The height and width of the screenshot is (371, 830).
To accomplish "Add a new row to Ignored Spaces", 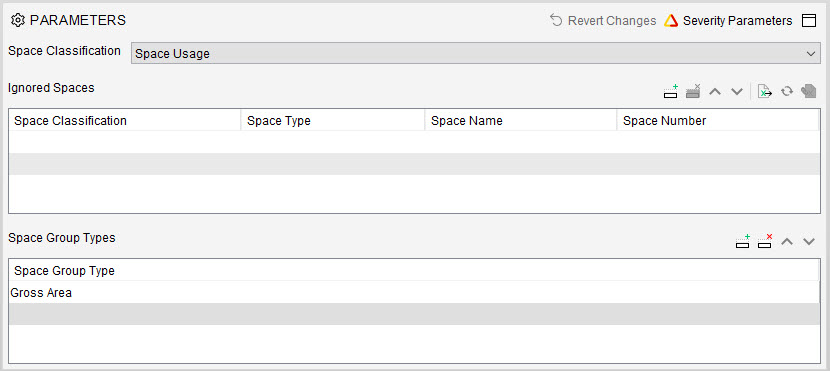I will 671,91.
